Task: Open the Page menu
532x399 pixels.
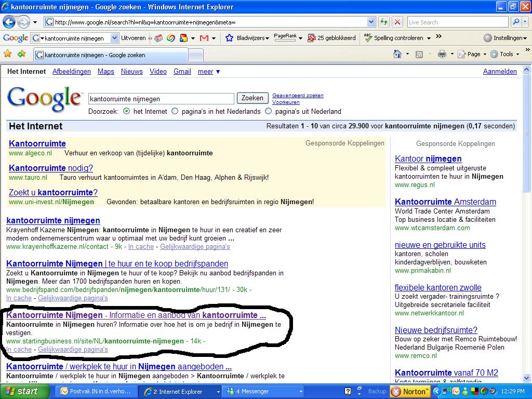Action: 472,54
